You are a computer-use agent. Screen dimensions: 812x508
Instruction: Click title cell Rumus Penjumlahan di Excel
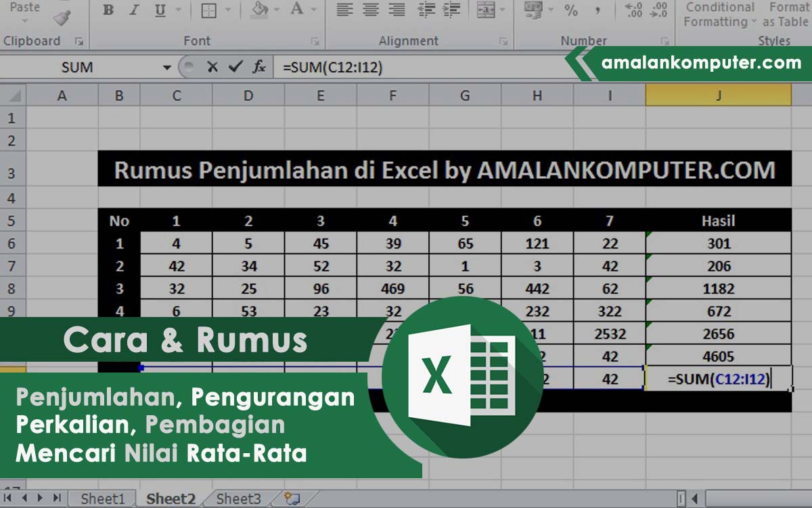pyautogui.click(x=445, y=169)
